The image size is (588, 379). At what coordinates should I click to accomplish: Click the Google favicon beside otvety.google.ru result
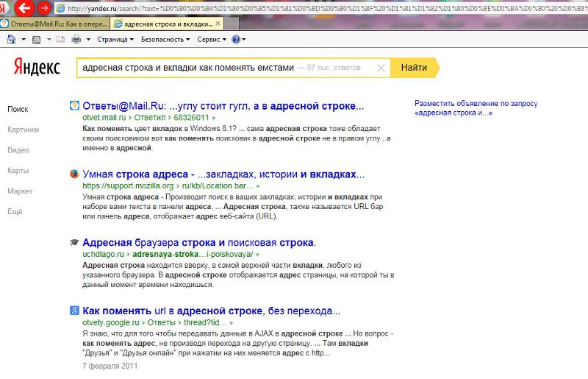pyautogui.click(x=74, y=311)
